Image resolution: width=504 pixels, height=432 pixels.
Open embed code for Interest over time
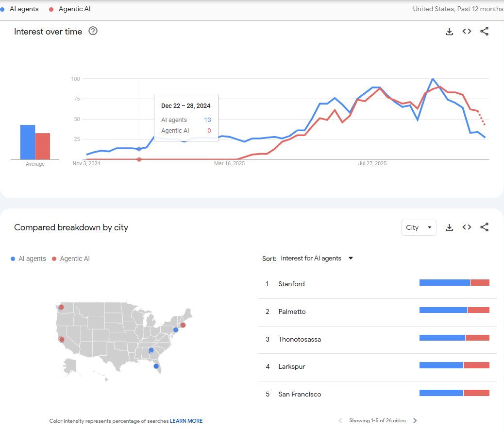(x=467, y=32)
